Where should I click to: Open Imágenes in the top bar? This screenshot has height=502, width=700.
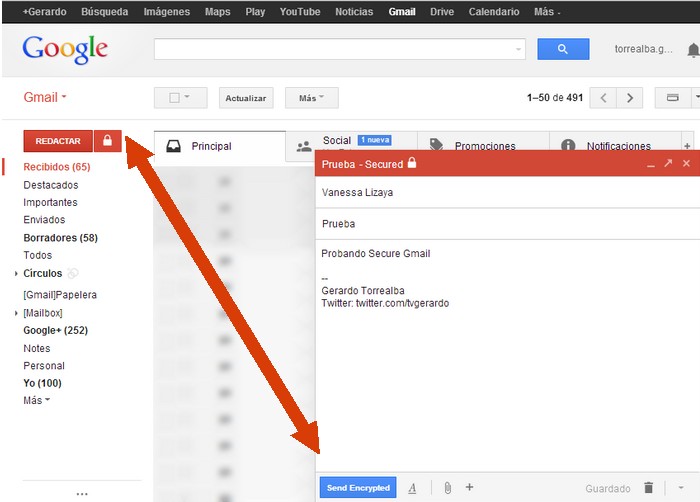click(x=167, y=12)
